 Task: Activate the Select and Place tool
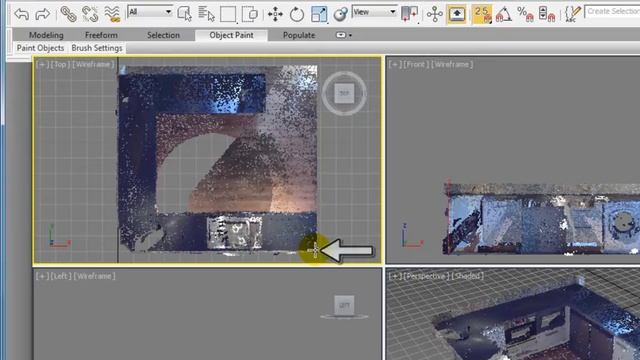point(340,14)
